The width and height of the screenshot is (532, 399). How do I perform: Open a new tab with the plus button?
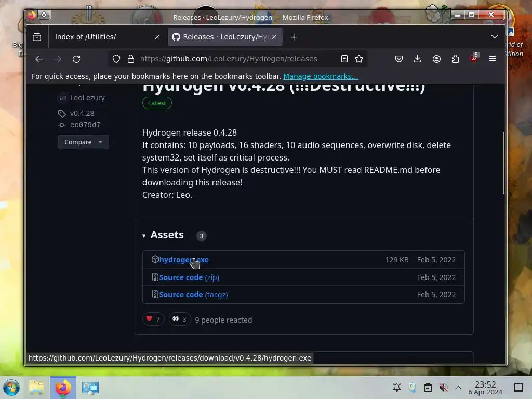[x=294, y=37]
